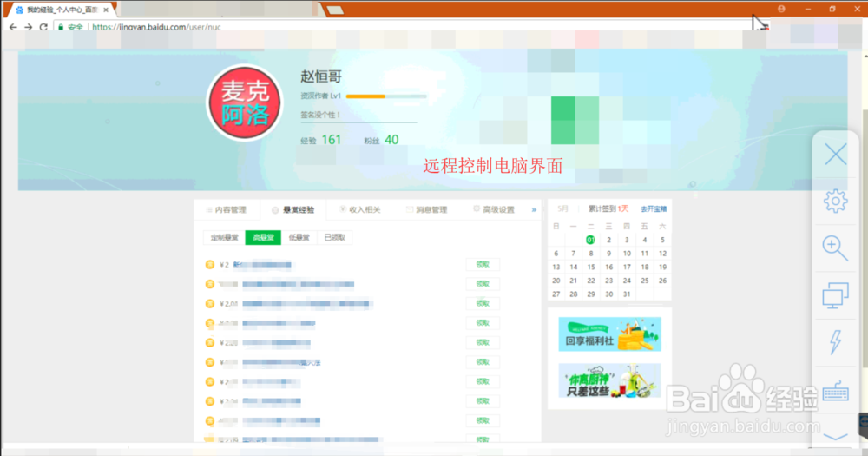Click 领取 for the row ending in 六法

(483, 362)
